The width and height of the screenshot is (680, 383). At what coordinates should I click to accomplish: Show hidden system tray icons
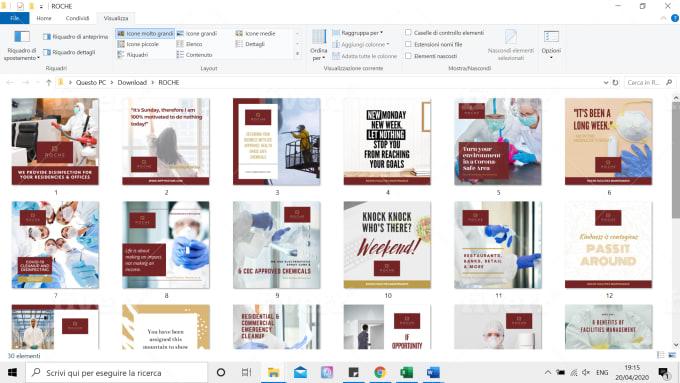(x=548, y=372)
